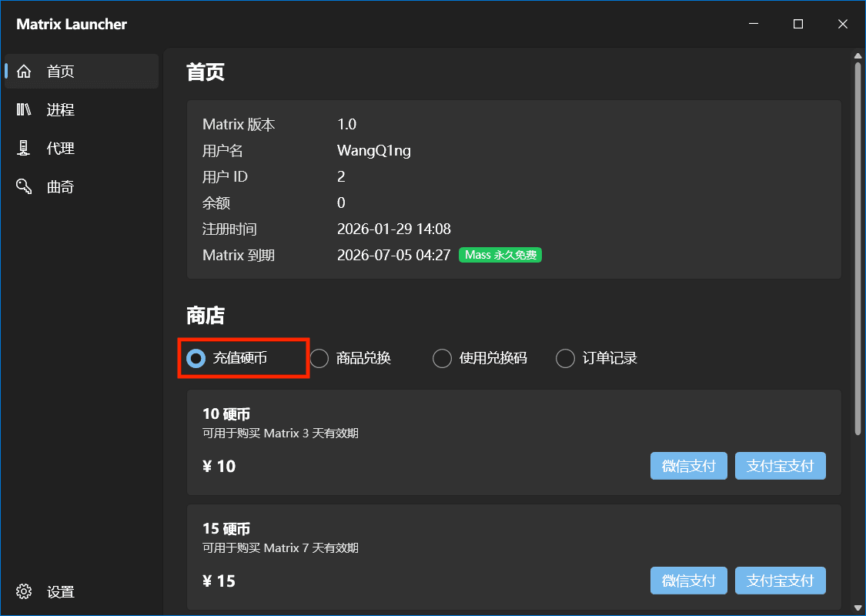Select the 商品兑换 radio option
This screenshot has width=866, height=616.
click(319, 358)
